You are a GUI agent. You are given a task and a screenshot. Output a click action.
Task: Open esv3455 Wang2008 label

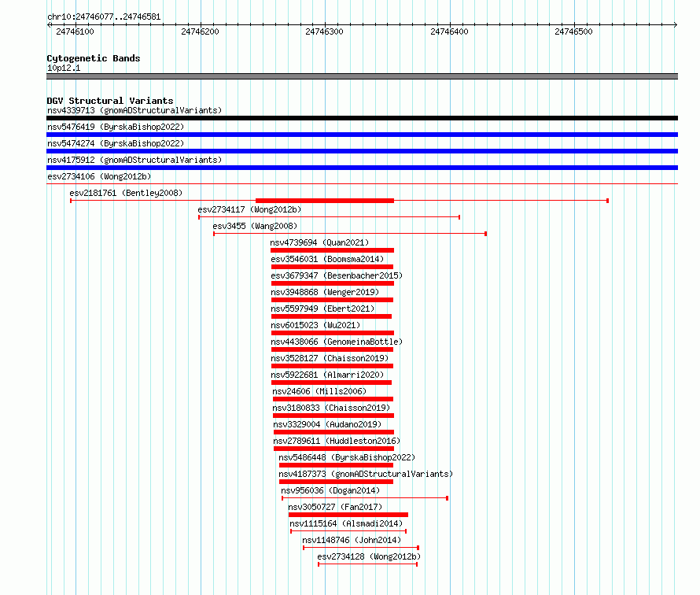tap(255, 226)
